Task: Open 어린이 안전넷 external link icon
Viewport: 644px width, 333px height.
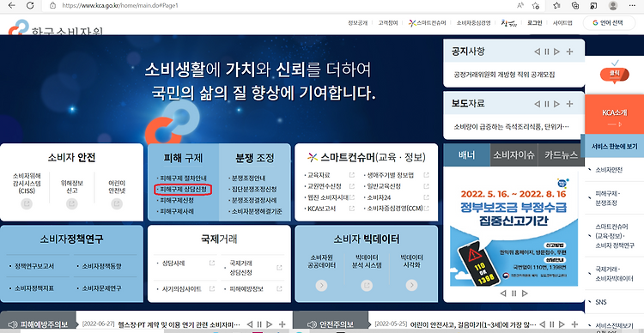Action: (x=117, y=203)
